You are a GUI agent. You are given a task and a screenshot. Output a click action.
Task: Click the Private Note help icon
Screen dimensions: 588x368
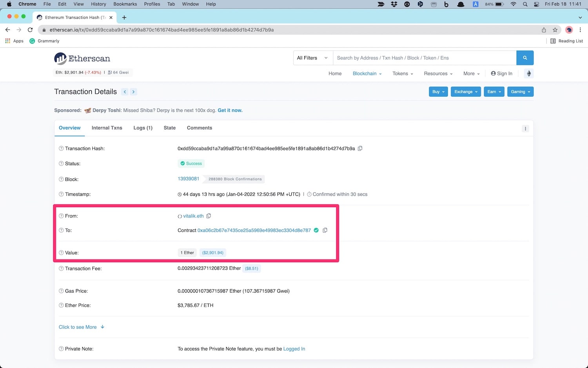61,349
